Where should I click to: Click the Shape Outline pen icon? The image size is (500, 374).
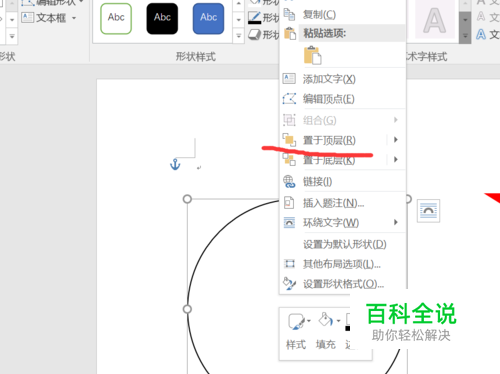pos(255,18)
